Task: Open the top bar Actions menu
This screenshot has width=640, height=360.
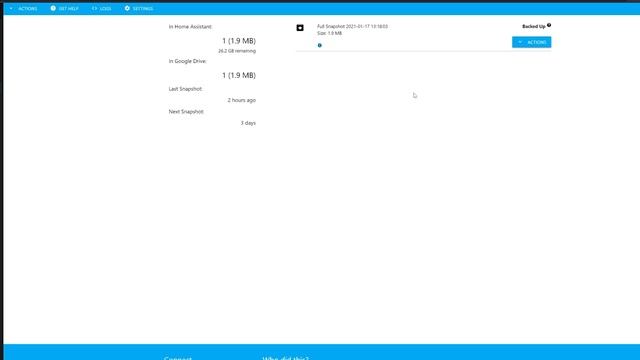Action: 24,9
